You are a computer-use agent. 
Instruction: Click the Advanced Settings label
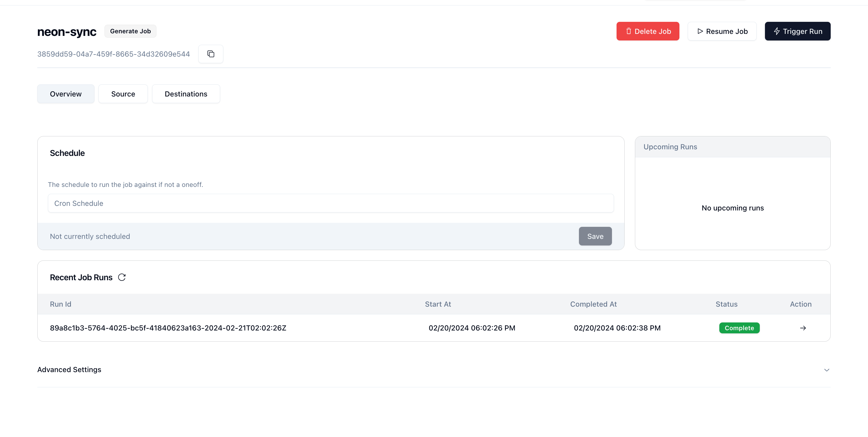pyautogui.click(x=69, y=370)
